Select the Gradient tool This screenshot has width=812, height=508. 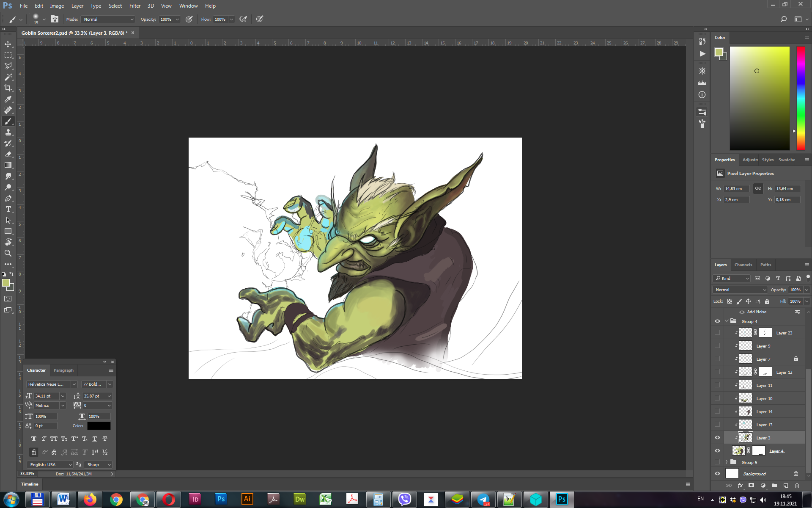[x=8, y=165]
